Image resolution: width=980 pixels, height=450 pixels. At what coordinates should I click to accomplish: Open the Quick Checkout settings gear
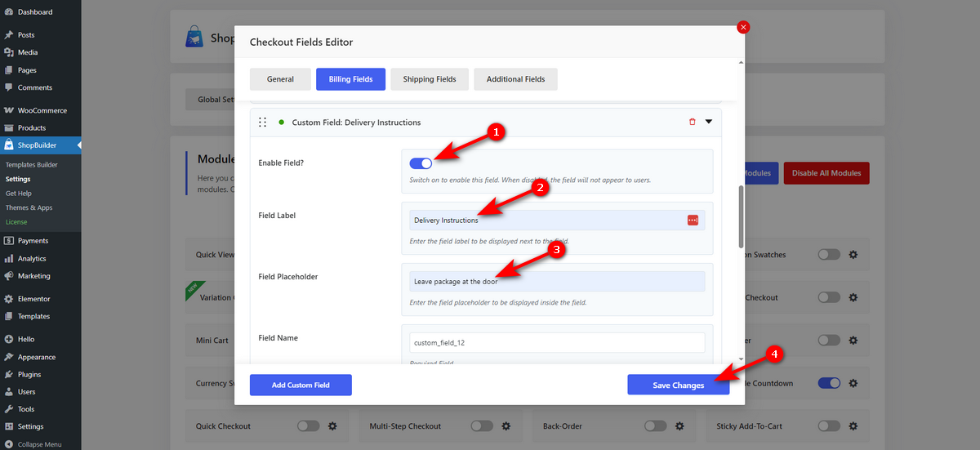(x=332, y=426)
